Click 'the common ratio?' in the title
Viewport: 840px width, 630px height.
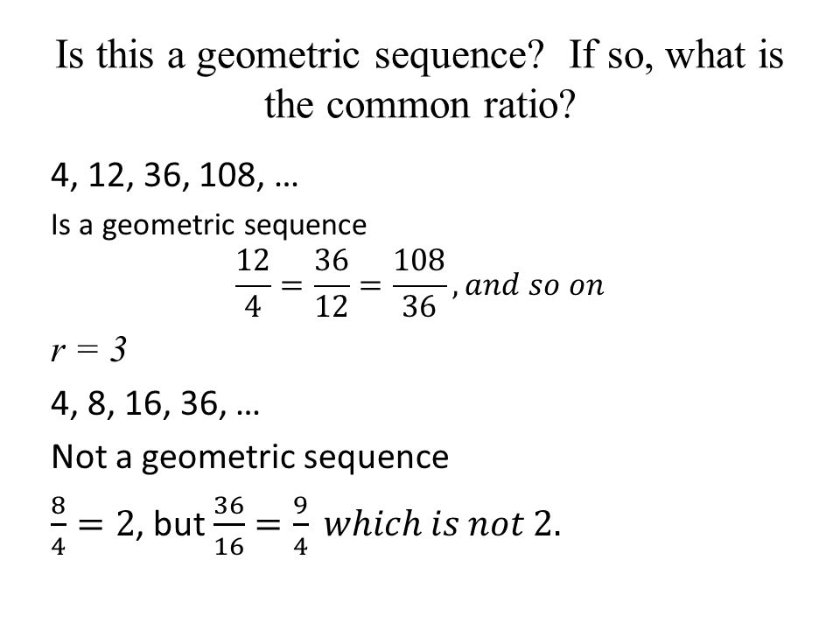(419, 104)
